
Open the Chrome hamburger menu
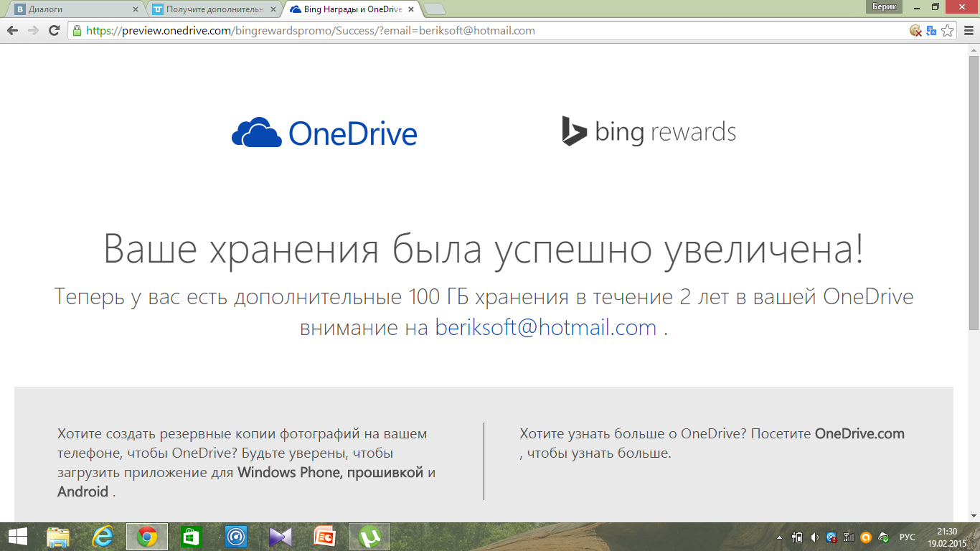pyautogui.click(x=968, y=31)
